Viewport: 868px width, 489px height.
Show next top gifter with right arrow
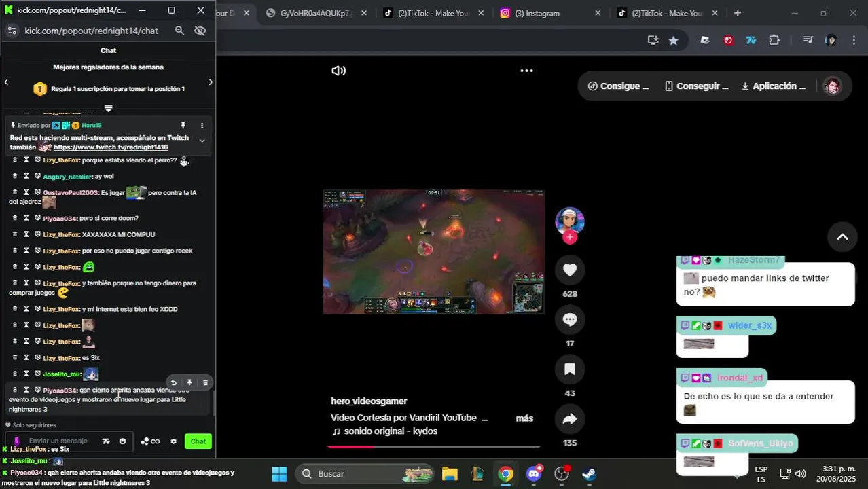(x=210, y=82)
